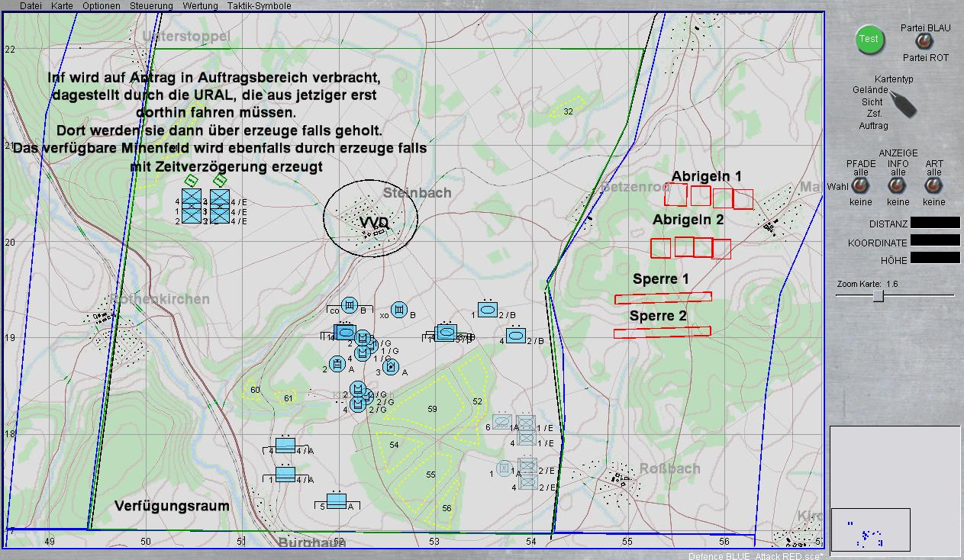Select the 'co B' command unit symbol
964x560 pixels.
(350, 305)
